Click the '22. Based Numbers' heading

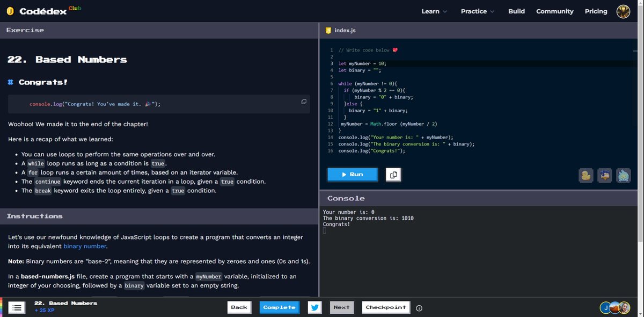(x=67, y=60)
